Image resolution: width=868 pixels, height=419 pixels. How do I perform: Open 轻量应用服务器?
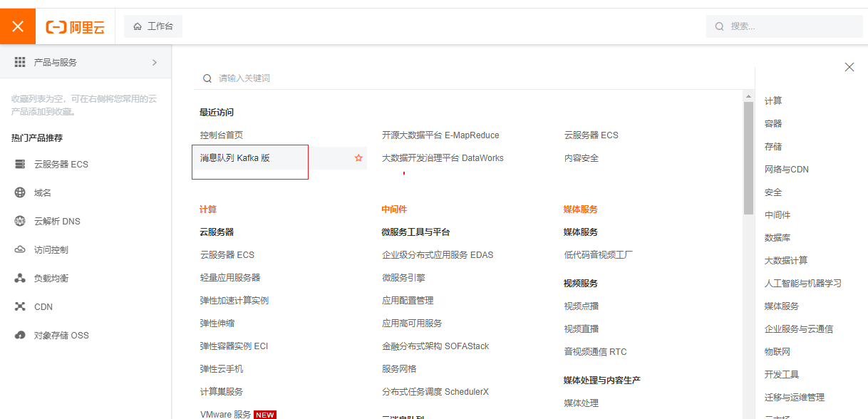[230, 278]
